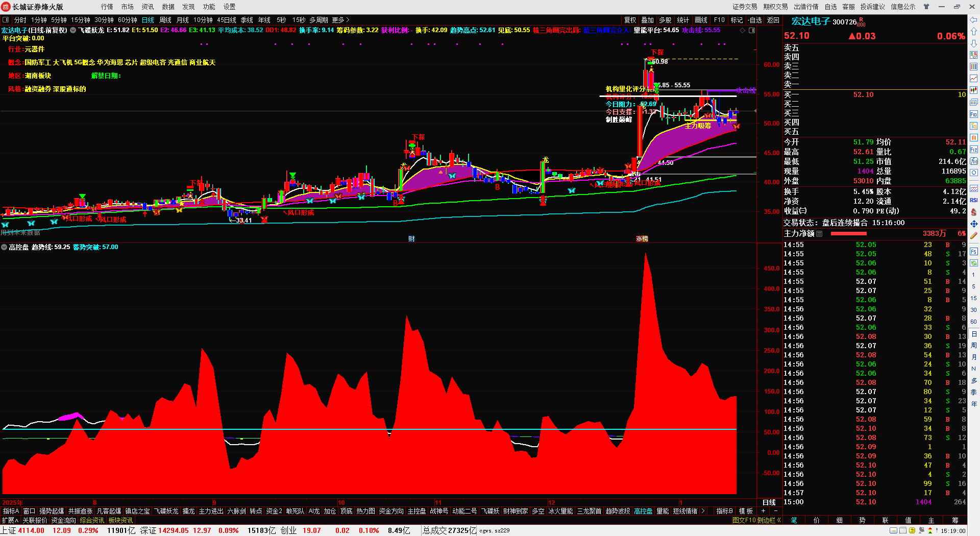Open the F12 sidebar icon
Screen dimensions: 980x536
(x=974, y=149)
